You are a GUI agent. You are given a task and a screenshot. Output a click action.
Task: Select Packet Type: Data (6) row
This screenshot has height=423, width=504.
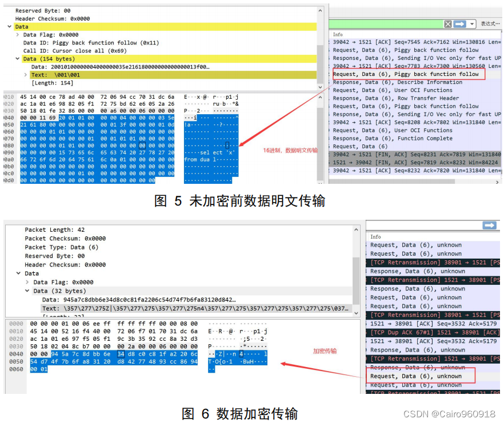point(61,247)
